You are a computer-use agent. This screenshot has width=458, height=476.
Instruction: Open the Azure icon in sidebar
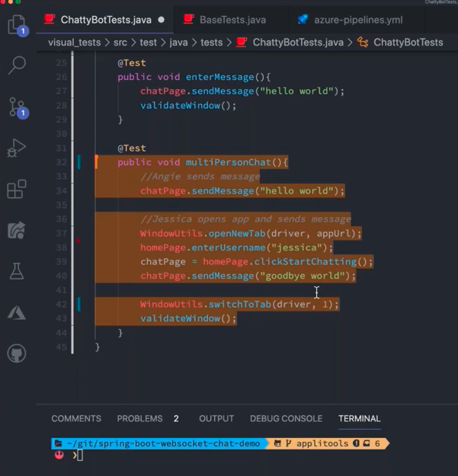coord(16,312)
